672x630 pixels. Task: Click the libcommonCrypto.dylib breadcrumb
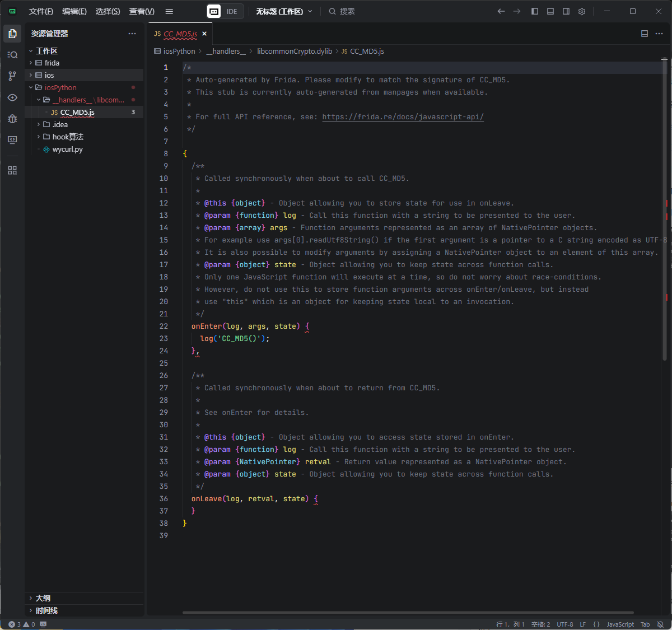(295, 51)
